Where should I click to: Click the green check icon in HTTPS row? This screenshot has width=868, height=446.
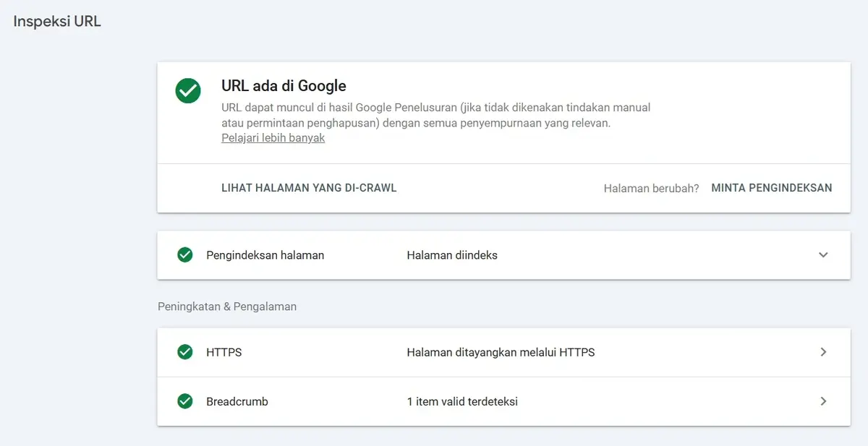185,352
